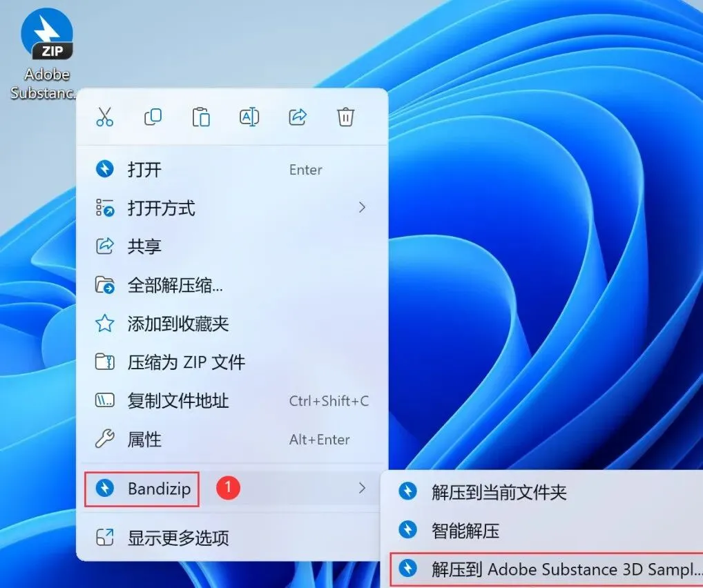The height and width of the screenshot is (588, 703).
Task: Open 属性 properties entry
Action: tap(232, 439)
